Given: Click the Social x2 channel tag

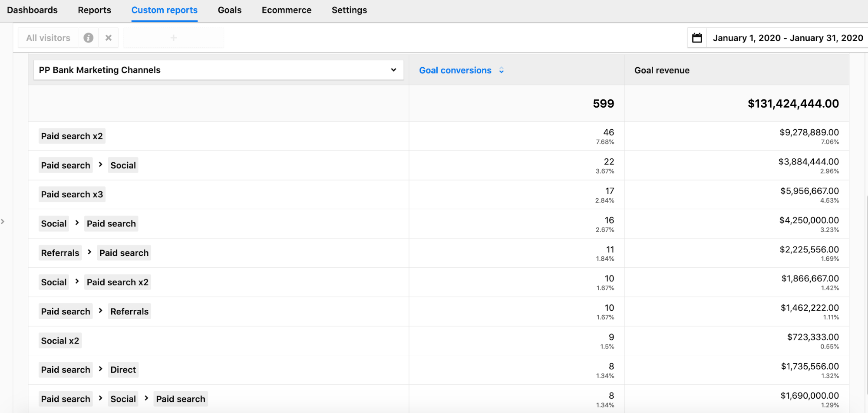Looking at the screenshot, I should tap(60, 341).
